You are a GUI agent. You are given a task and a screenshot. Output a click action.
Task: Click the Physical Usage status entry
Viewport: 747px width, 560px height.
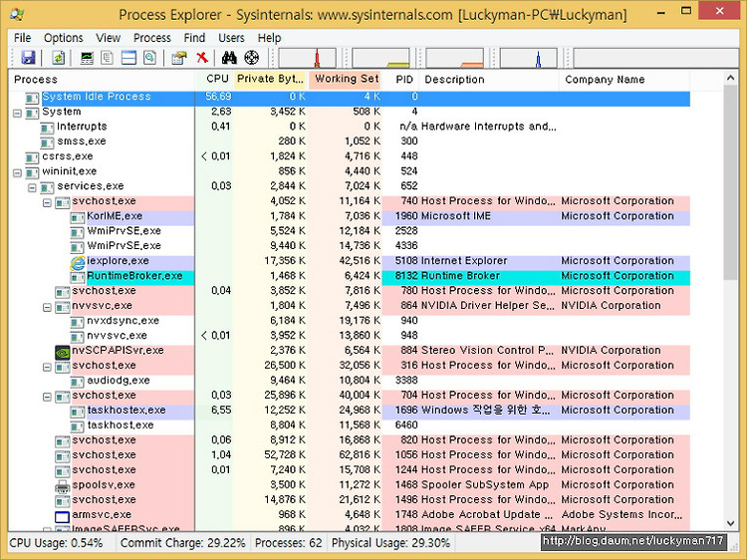(x=390, y=543)
